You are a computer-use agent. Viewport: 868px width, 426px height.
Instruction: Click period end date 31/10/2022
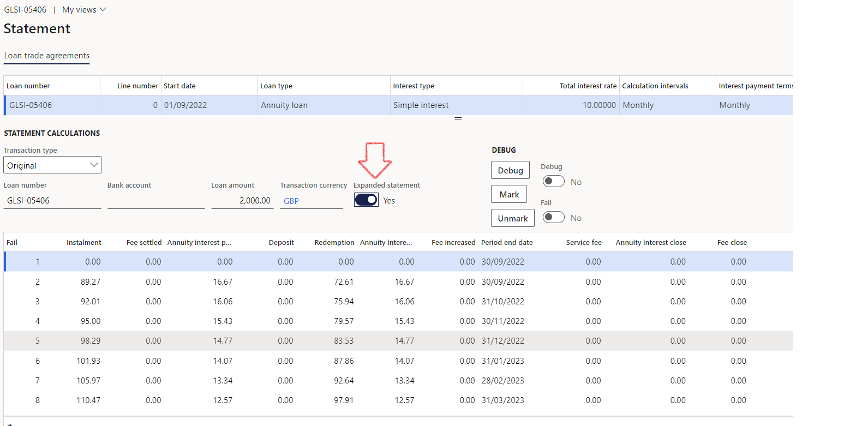(502, 302)
